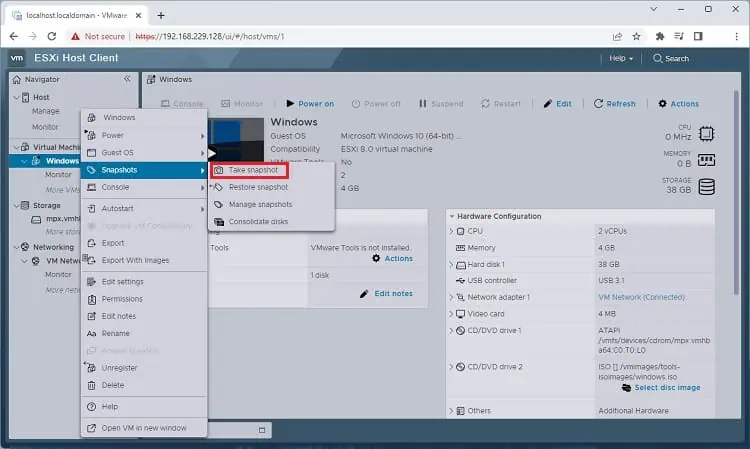Click the Select disc image link

tap(667, 388)
